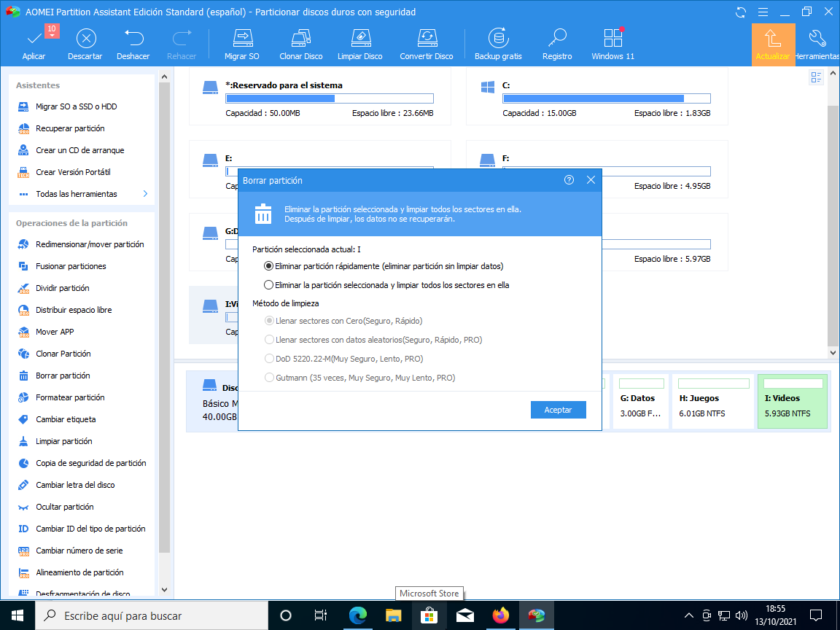Close the Borrar partición dialog
The height and width of the screenshot is (630, 840).
(x=591, y=180)
